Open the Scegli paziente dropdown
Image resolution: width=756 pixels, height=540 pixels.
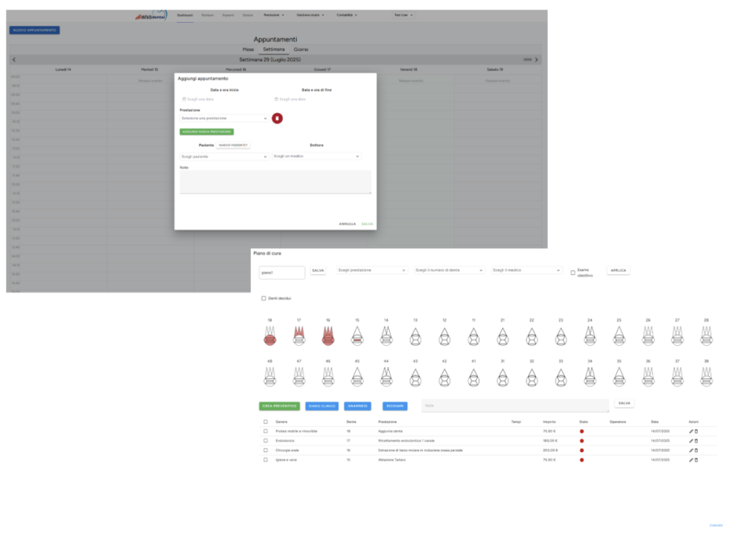[x=224, y=157]
